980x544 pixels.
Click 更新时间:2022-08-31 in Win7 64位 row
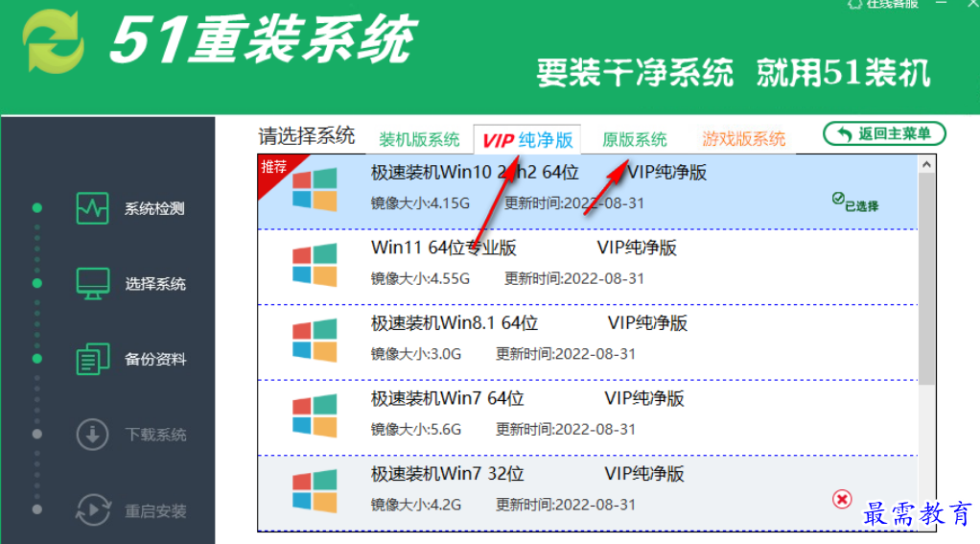566,429
